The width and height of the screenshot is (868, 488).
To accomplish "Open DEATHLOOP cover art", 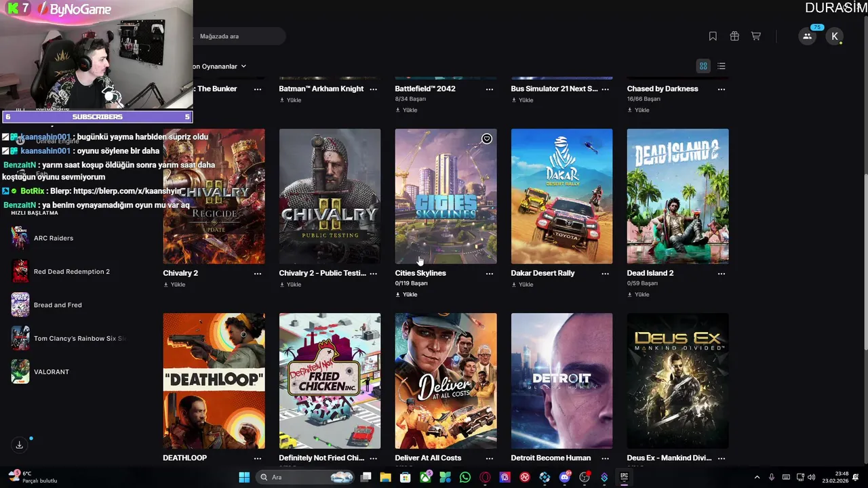I will [x=214, y=381].
